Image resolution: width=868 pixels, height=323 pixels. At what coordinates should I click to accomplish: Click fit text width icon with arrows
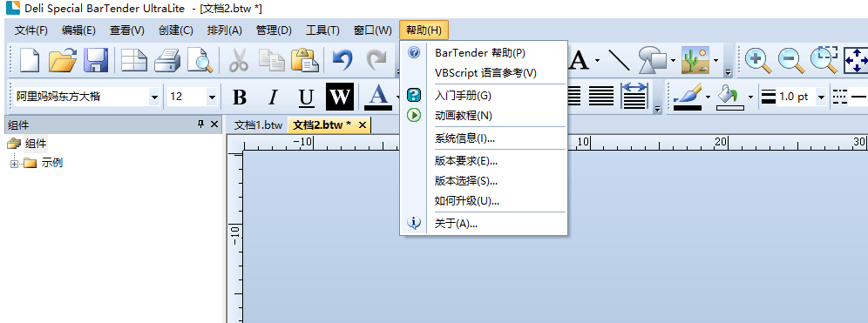pyautogui.click(x=635, y=97)
